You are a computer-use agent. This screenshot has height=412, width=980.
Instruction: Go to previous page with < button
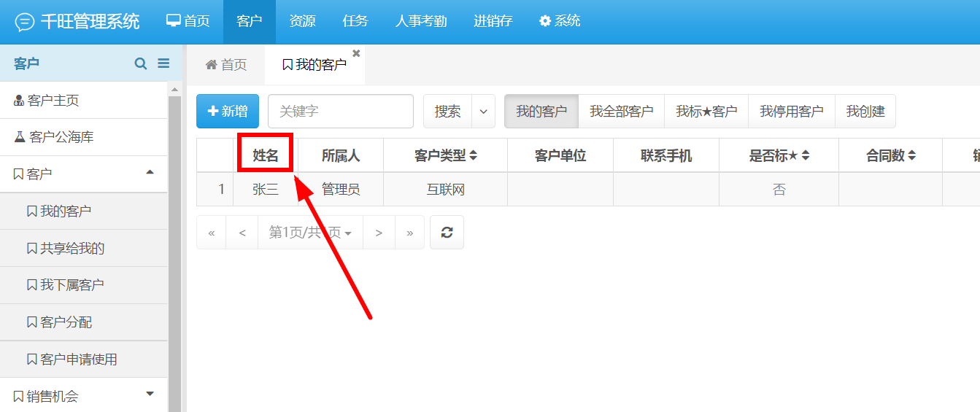[242, 233]
